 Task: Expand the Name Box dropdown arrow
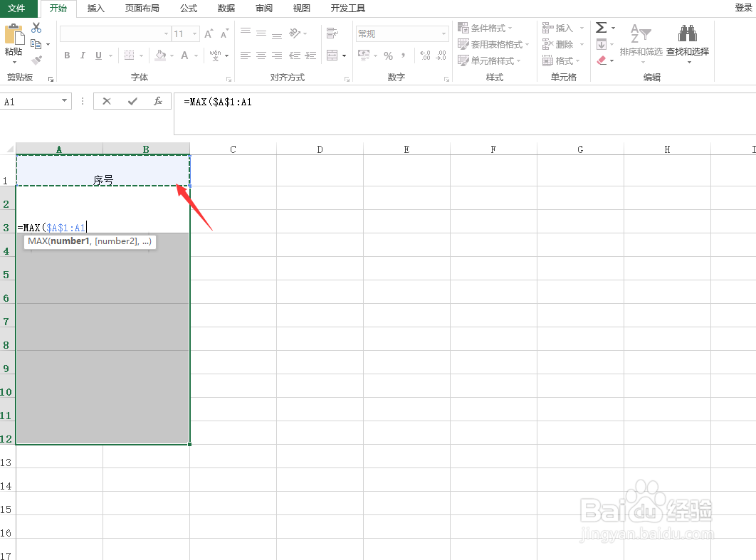click(x=64, y=101)
